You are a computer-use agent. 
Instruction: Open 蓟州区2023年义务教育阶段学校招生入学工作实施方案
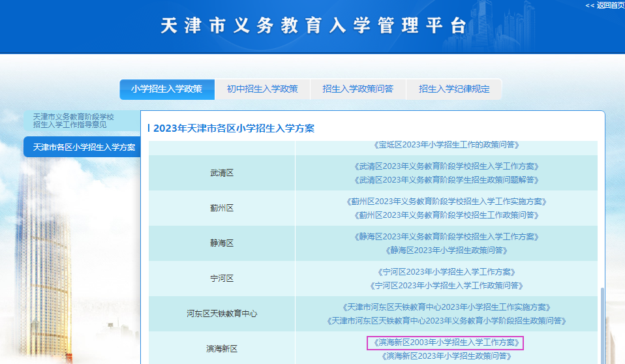pos(446,202)
